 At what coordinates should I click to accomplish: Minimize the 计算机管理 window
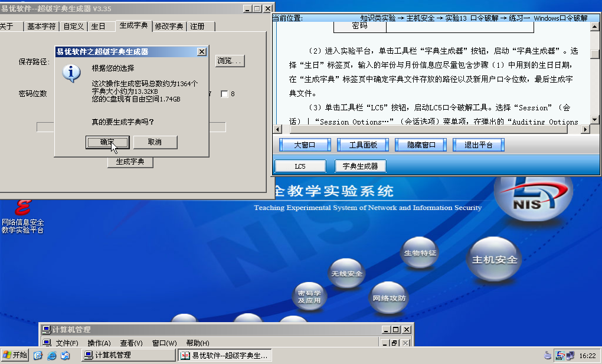(387, 329)
